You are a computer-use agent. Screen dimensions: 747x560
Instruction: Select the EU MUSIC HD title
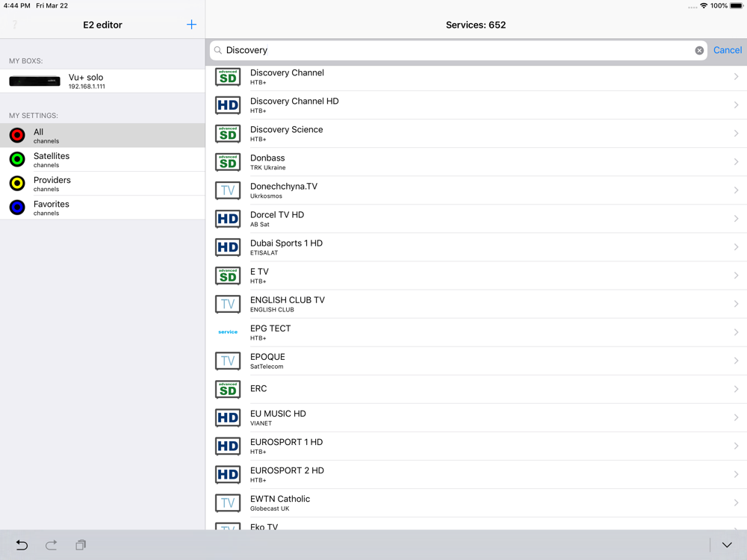click(x=278, y=414)
